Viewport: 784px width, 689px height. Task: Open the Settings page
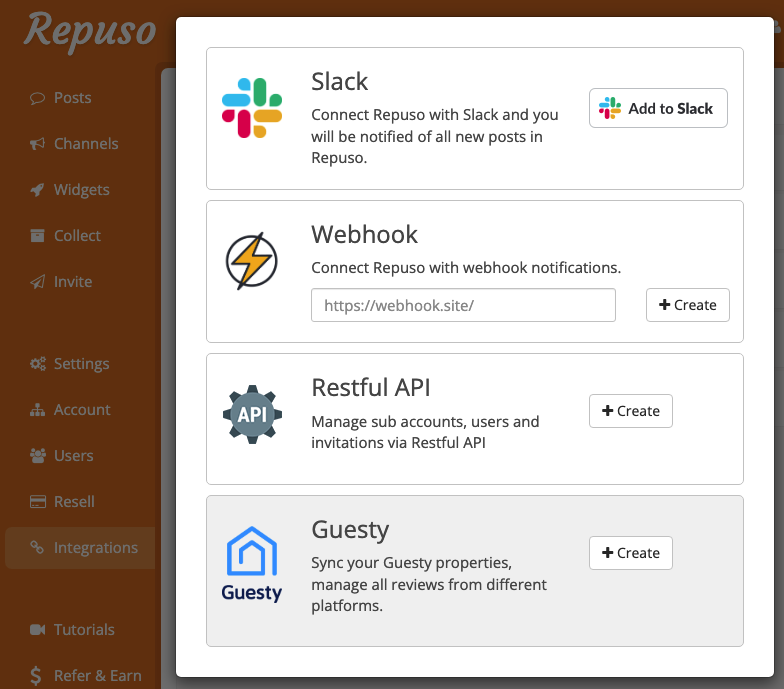click(x=82, y=364)
